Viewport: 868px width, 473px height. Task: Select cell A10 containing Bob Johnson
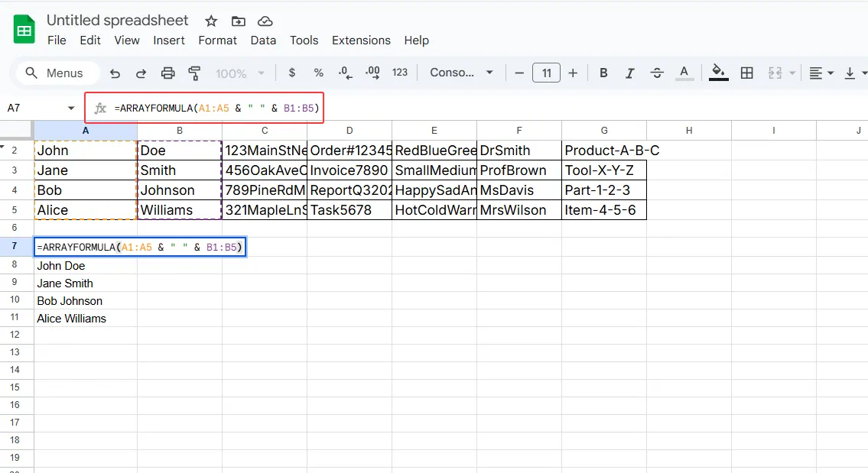click(x=86, y=301)
